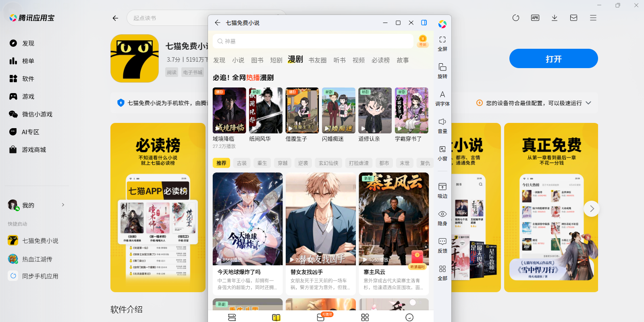This screenshot has width=644, height=322.
Task: Toggle the side panel icon in title bar
Action: point(424,23)
